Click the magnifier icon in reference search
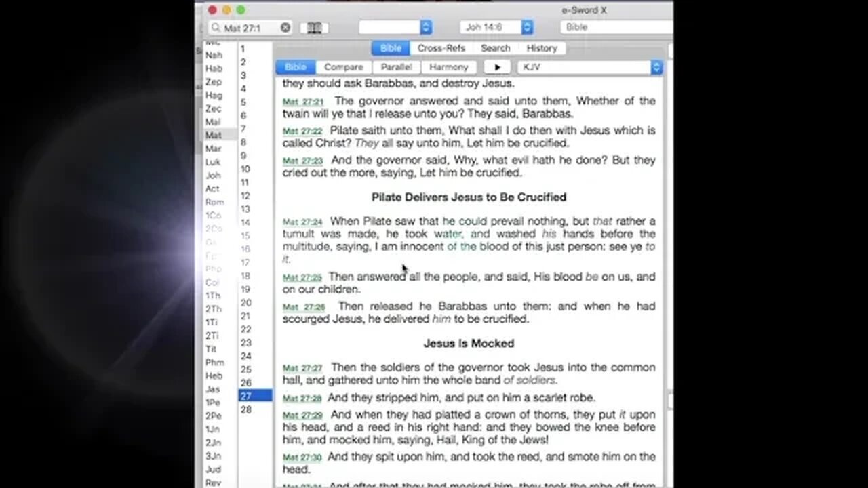 pyautogui.click(x=216, y=28)
